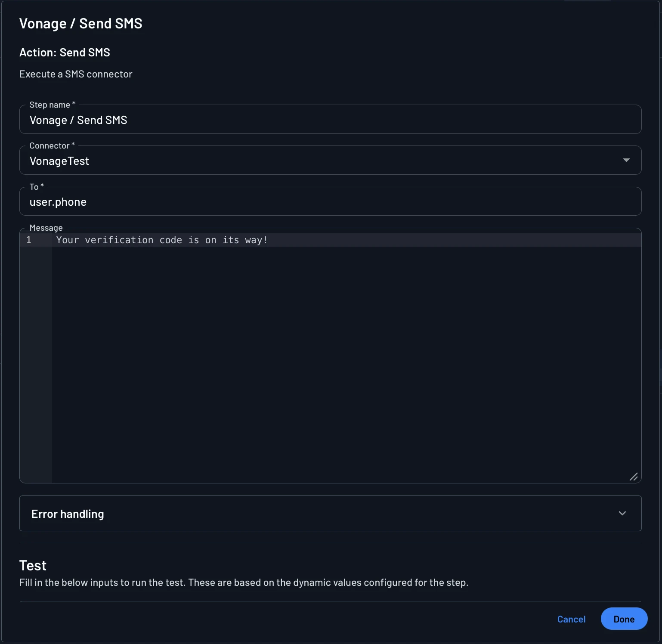Click the Connector dropdown arrow icon

(626, 160)
